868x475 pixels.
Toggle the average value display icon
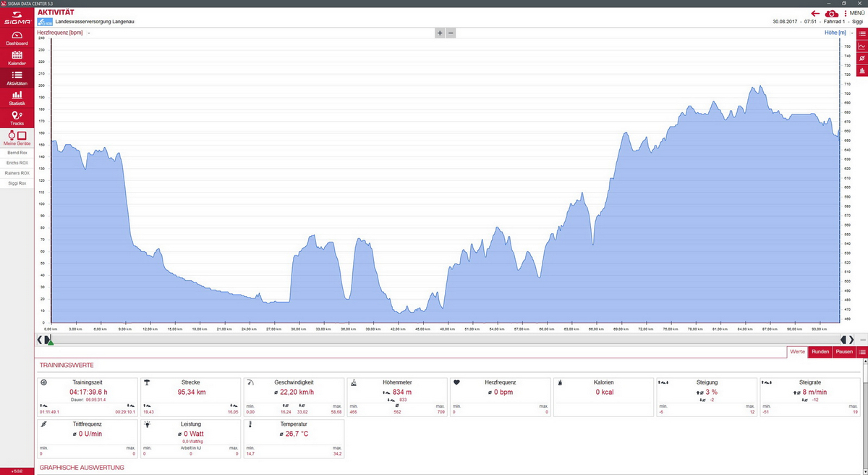click(861, 58)
